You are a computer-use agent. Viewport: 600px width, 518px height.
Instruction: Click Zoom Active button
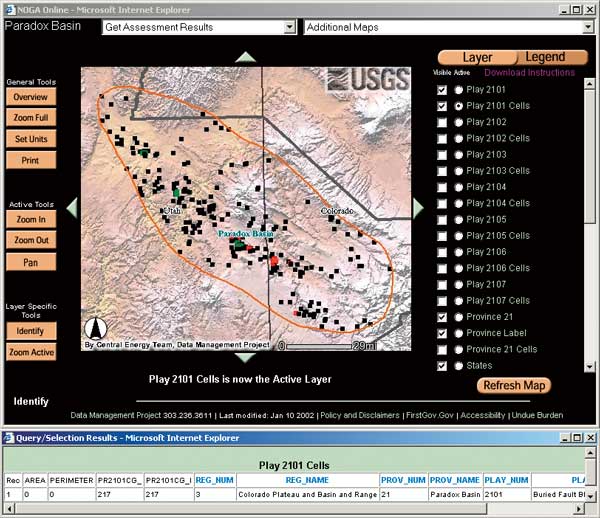pos(31,352)
